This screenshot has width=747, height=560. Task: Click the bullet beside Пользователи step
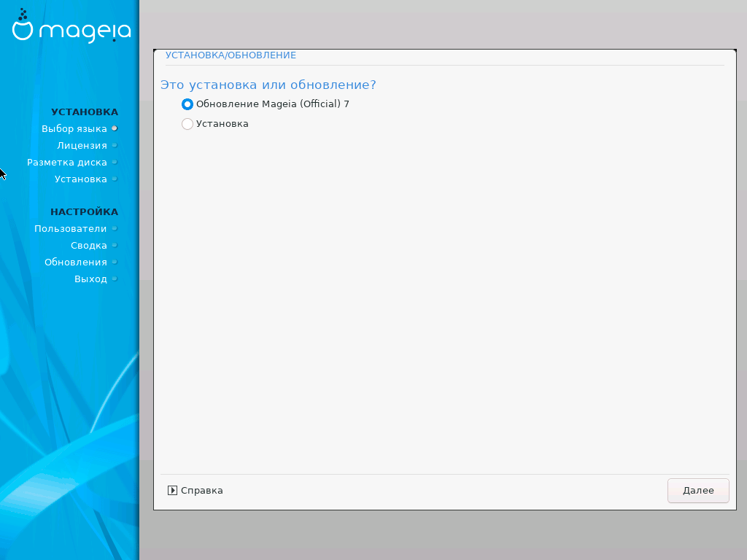tap(115, 228)
